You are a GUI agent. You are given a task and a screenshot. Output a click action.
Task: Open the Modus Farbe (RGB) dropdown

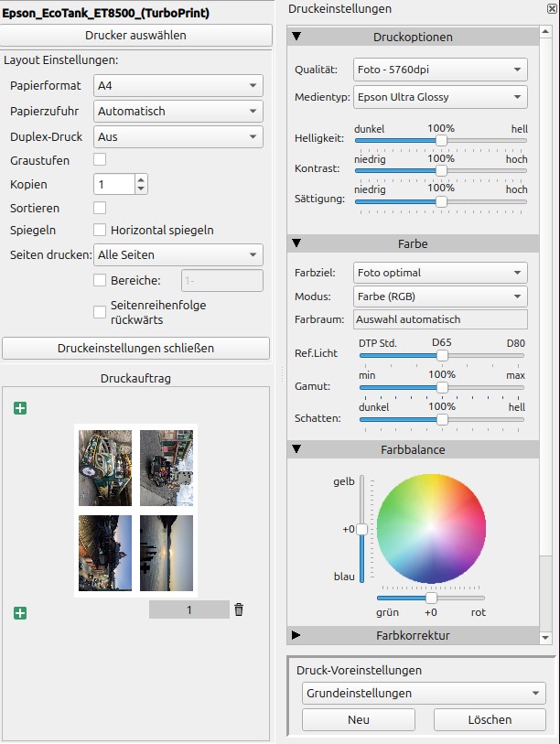440,297
